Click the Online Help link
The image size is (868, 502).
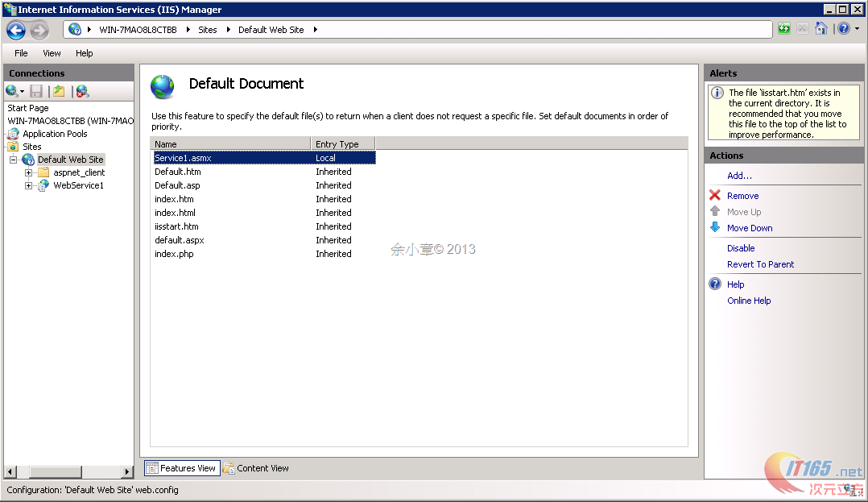pos(749,301)
